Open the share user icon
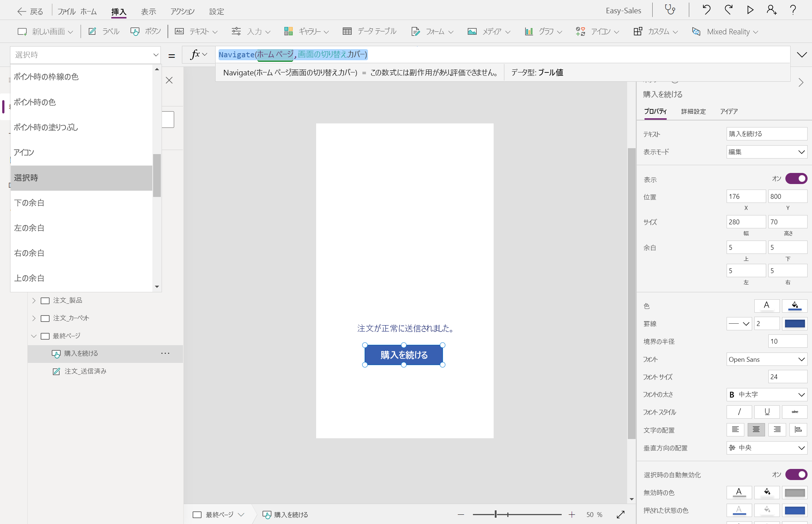Viewport: 812px width, 524px height. (x=772, y=10)
